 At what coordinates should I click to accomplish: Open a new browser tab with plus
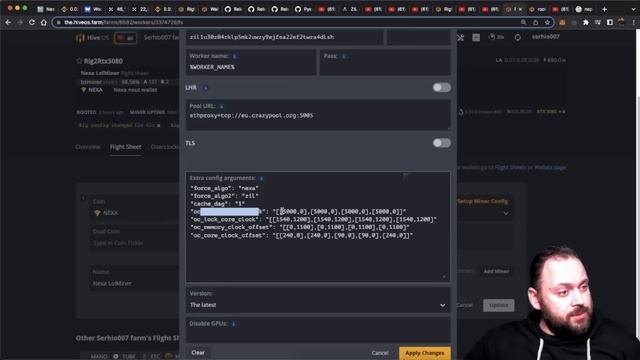pyautogui.click(x=604, y=9)
